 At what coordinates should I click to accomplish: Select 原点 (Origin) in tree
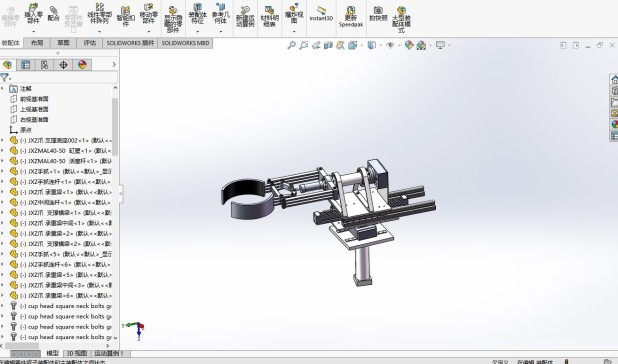point(20,130)
